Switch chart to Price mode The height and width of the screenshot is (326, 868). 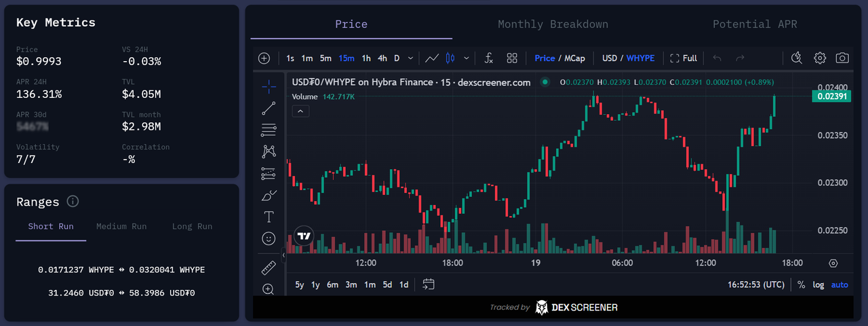545,58
